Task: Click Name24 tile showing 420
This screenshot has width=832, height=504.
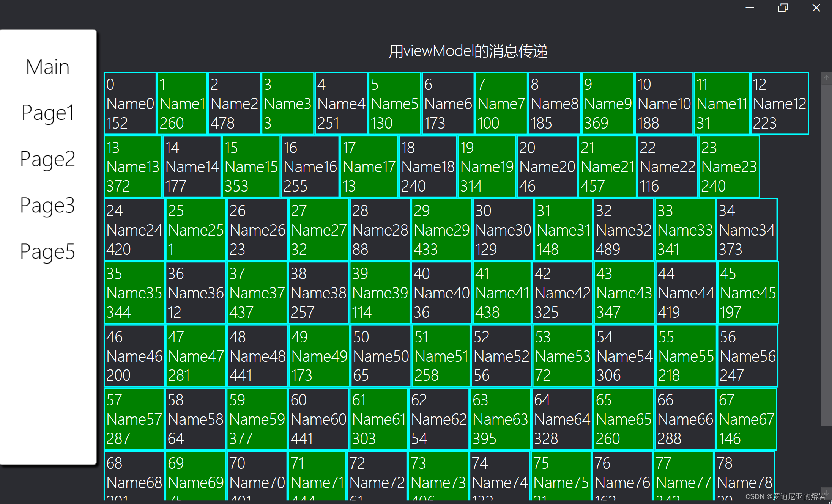Action: point(134,229)
